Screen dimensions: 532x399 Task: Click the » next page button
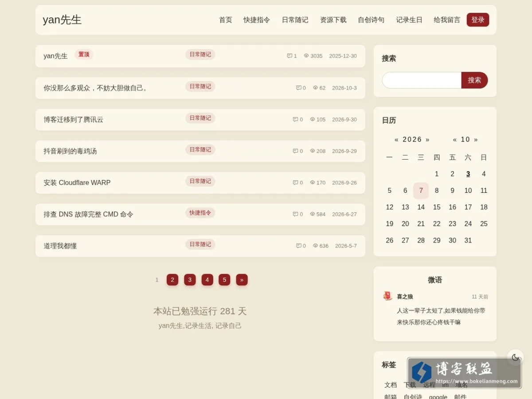(x=242, y=280)
